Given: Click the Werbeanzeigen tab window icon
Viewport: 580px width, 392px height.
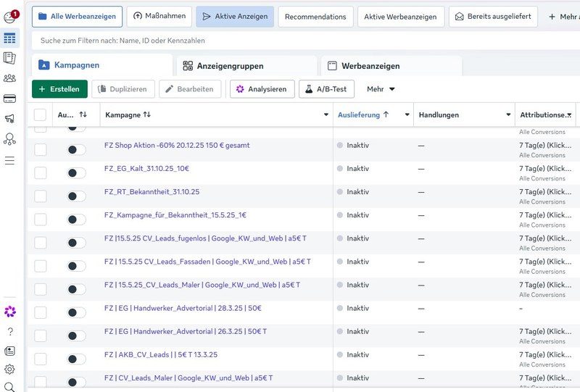Looking at the screenshot, I should 332,66.
